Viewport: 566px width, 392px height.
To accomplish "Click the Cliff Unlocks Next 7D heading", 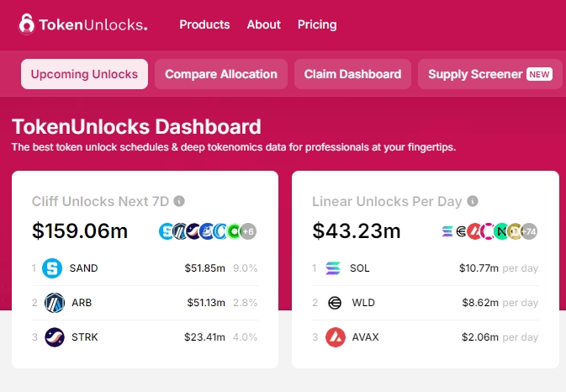I will (x=100, y=201).
